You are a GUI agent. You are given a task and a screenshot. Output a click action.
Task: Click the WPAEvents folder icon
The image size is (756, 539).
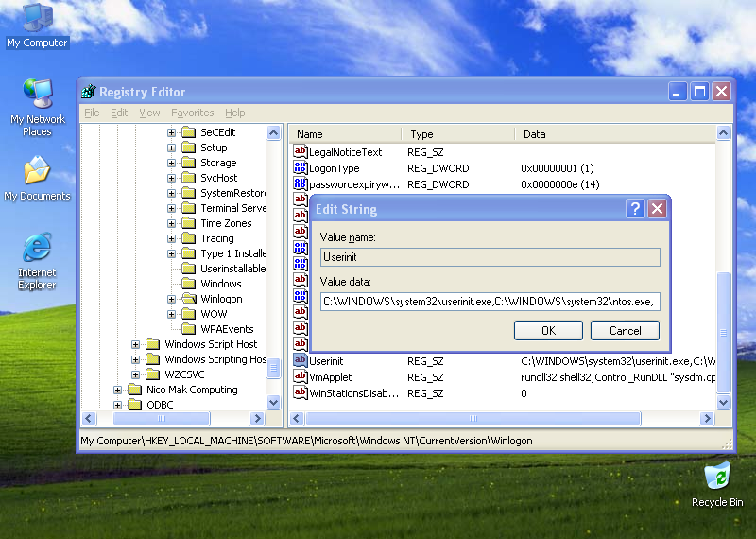188,329
